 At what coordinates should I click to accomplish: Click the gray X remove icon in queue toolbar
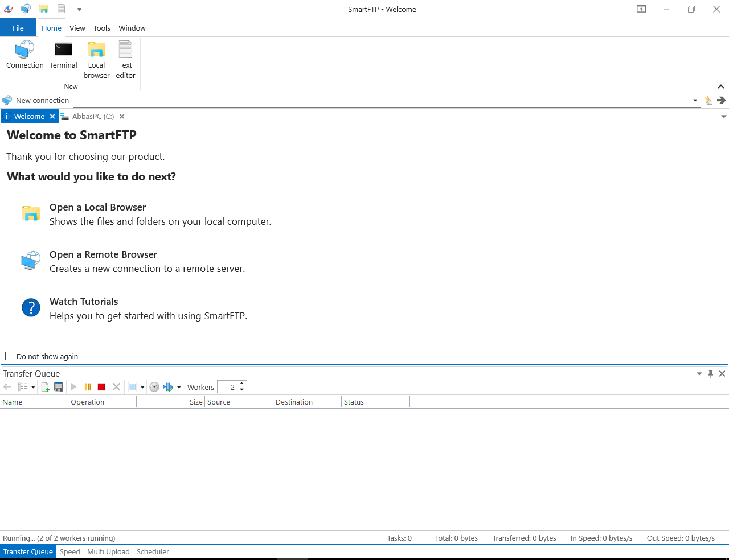[116, 387]
